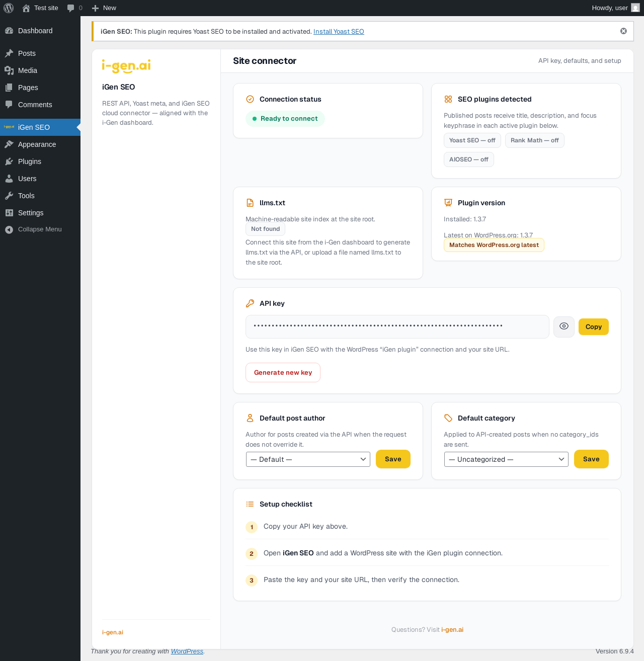Open the Test site home link
This screenshot has width=644, height=661.
pyautogui.click(x=40, y=8)
